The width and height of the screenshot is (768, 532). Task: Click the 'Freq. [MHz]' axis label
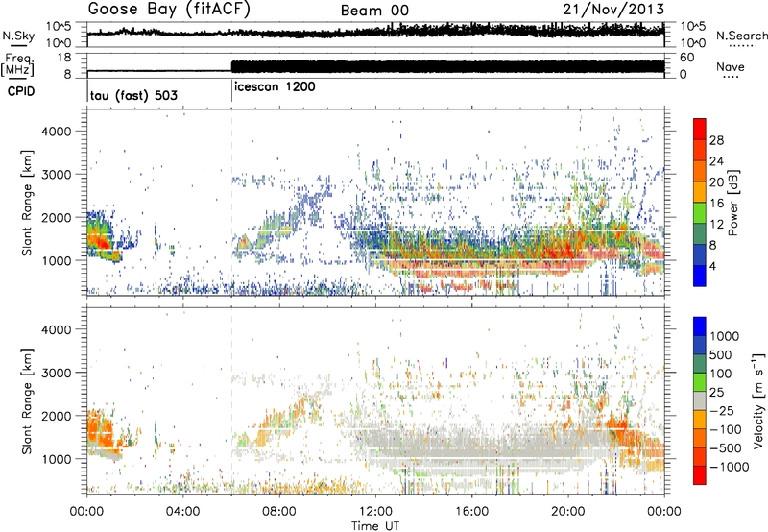coord(17,65)
